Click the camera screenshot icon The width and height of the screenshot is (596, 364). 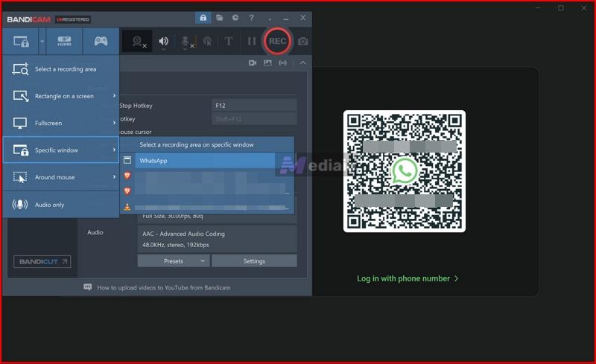coord(303,41)
